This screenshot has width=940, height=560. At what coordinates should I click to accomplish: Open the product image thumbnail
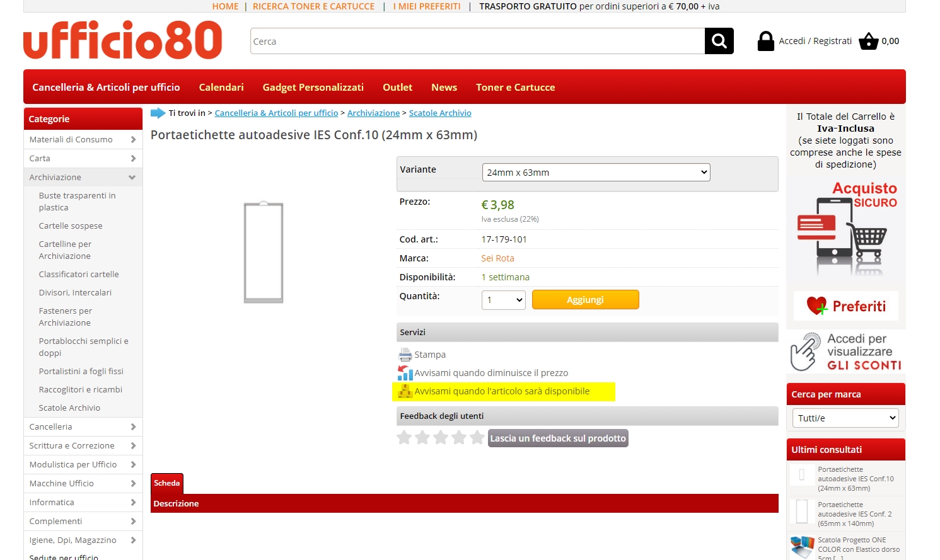264,252
